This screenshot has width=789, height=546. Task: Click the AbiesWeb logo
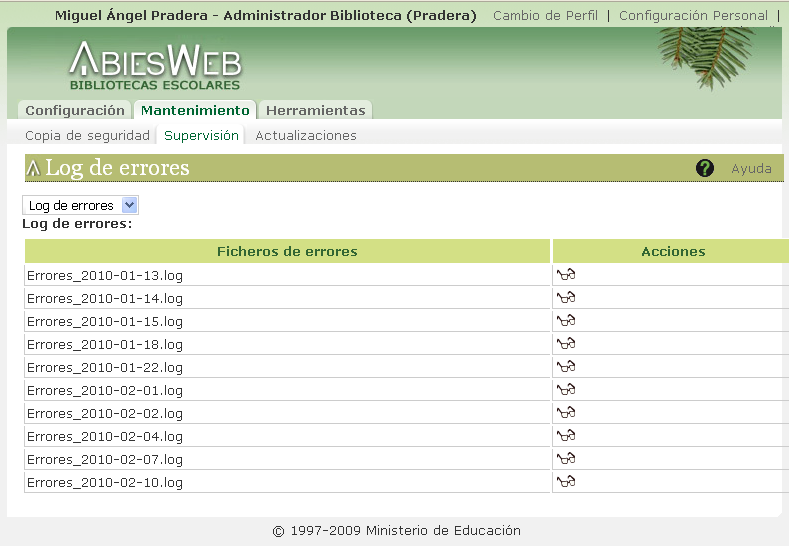pyautogui.click(x=155, y=66)
